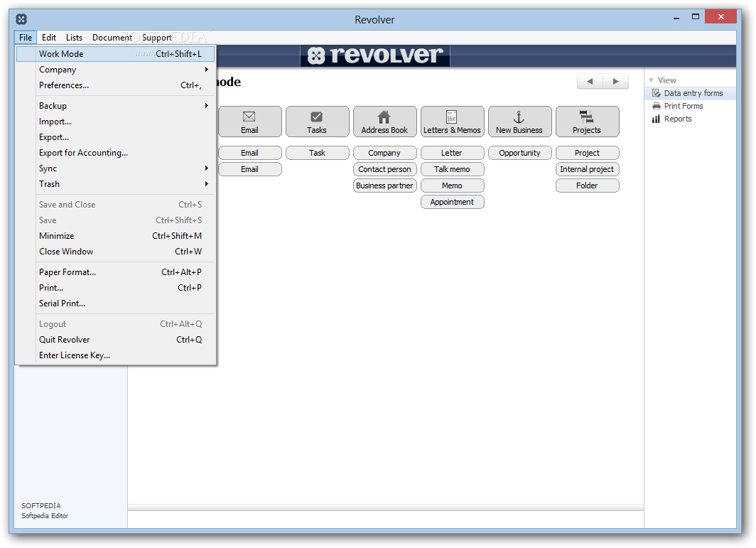
Task: Open the Lists menu
Action: coord(74,37)
